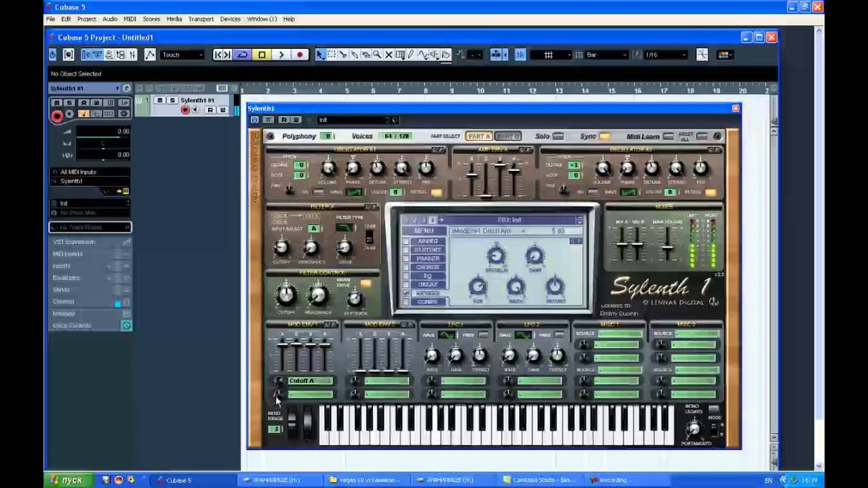This screenshot has width=868, height=488.
Task: Select the Split scissors tool
Action: click(x=343, y=55)
